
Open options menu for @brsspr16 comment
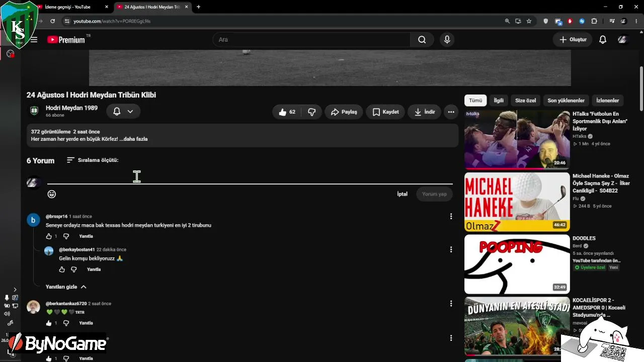[x=451, y=217]
